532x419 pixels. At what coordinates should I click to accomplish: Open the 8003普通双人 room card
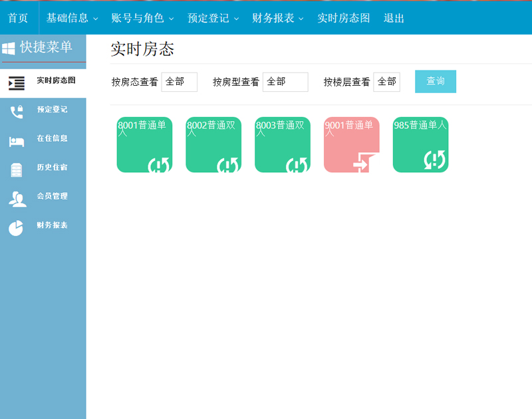283,145
